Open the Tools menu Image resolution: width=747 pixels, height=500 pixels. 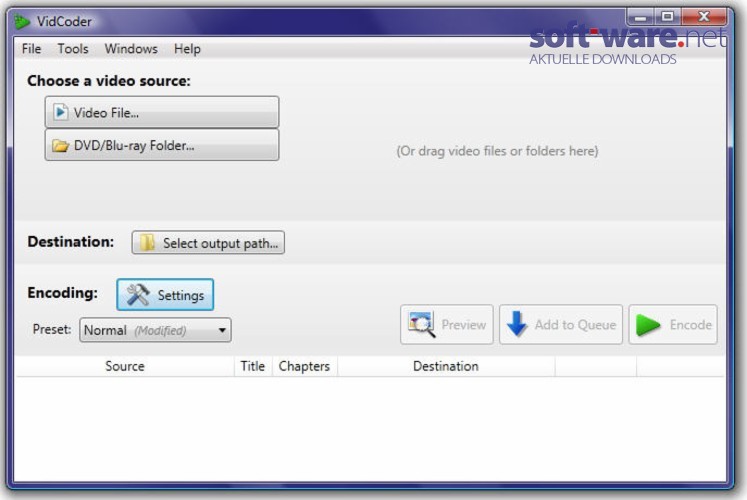(73, 49)
